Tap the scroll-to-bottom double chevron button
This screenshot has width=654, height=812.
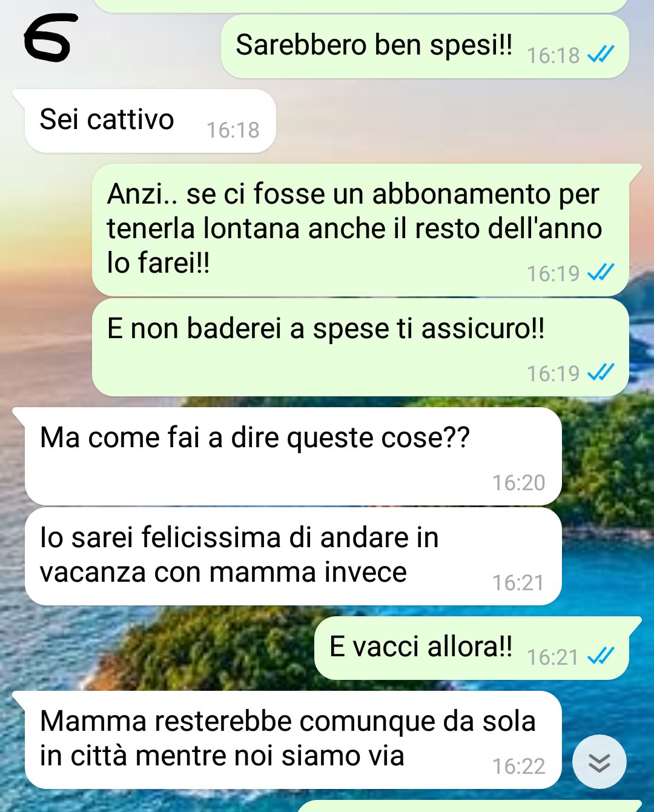tap(599, 762)
